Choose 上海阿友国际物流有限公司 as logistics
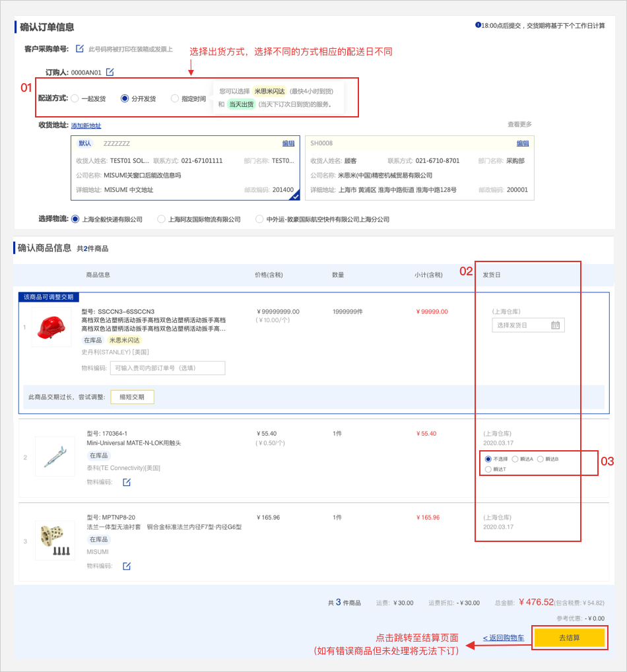Screen dimensions: 627x672 tap(161, 219)
